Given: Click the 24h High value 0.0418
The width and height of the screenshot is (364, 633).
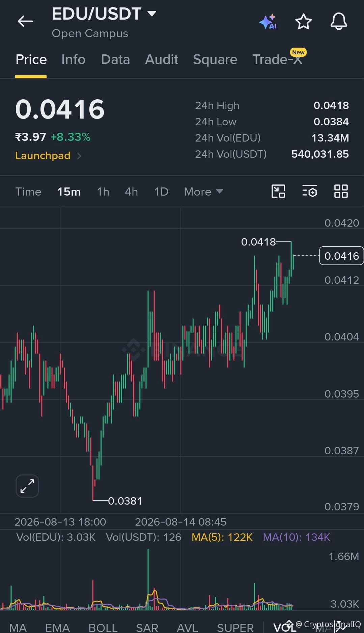Looking at the screenshot, I should point(331,105).
